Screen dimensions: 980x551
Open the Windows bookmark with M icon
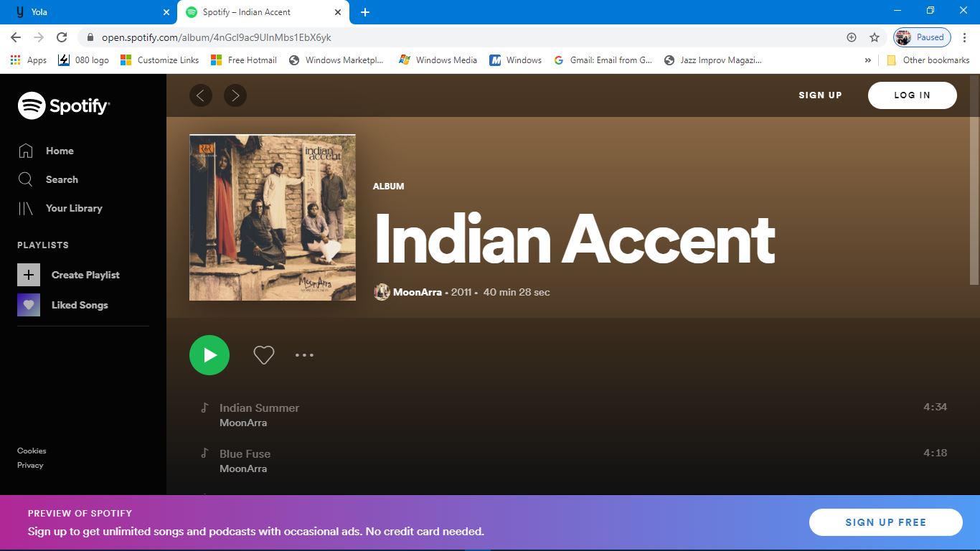[x=515, y=60]
